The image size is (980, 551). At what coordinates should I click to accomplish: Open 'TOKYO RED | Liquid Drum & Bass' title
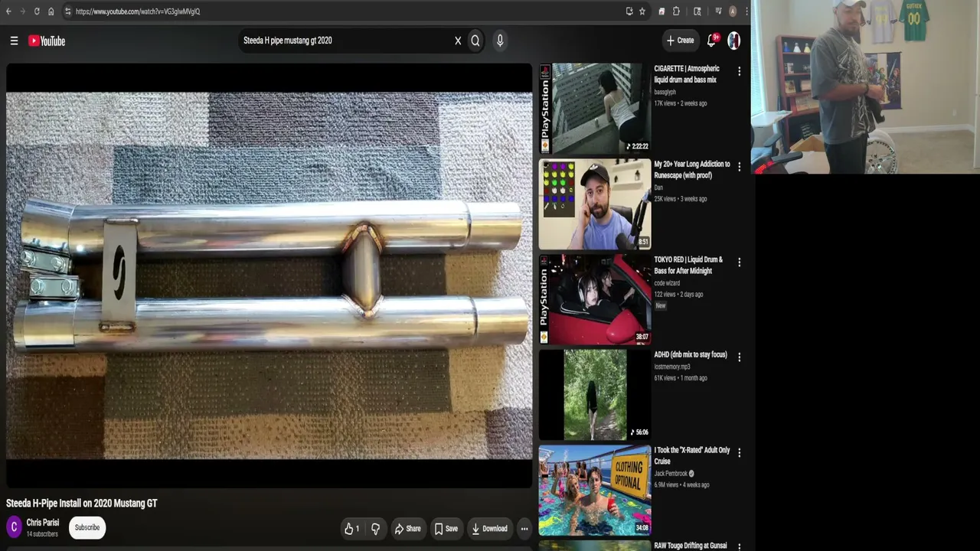pyautogui.click(x=688, y=265)
